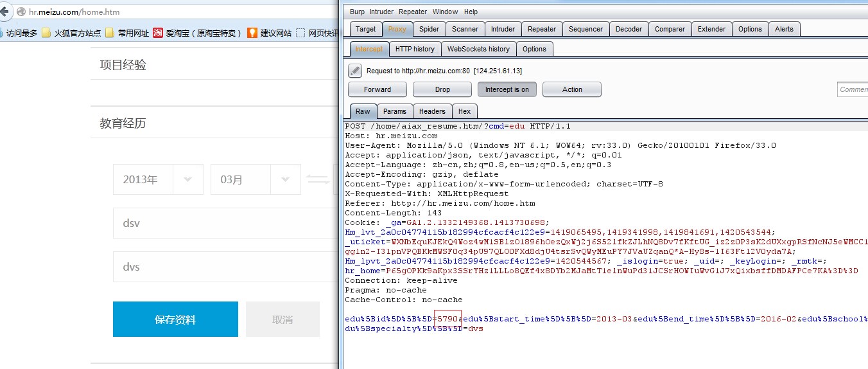Switch to the Proxy tab
This screenshot has height=369, width=868.
[397, 29]
